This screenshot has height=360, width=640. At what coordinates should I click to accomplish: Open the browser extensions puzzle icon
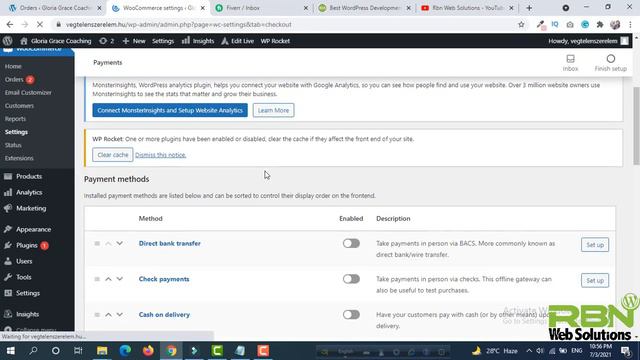600,24
